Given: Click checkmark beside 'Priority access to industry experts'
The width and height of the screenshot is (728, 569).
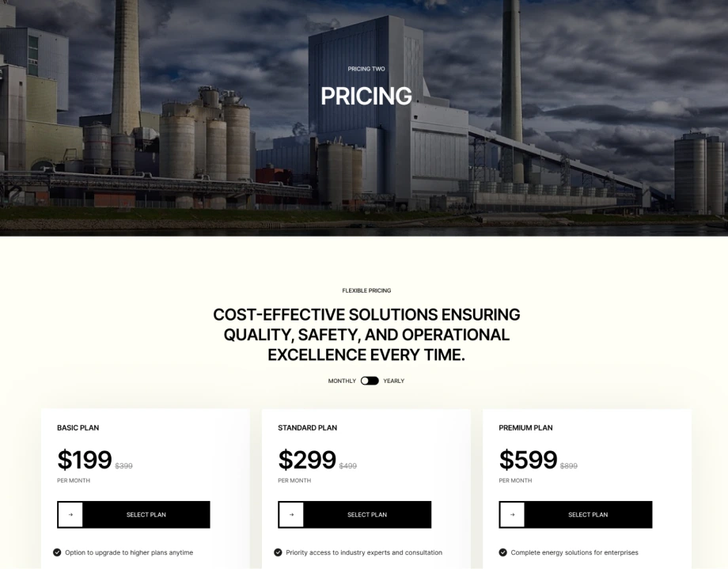Looking at the screenshot, I should pos(278,552).
